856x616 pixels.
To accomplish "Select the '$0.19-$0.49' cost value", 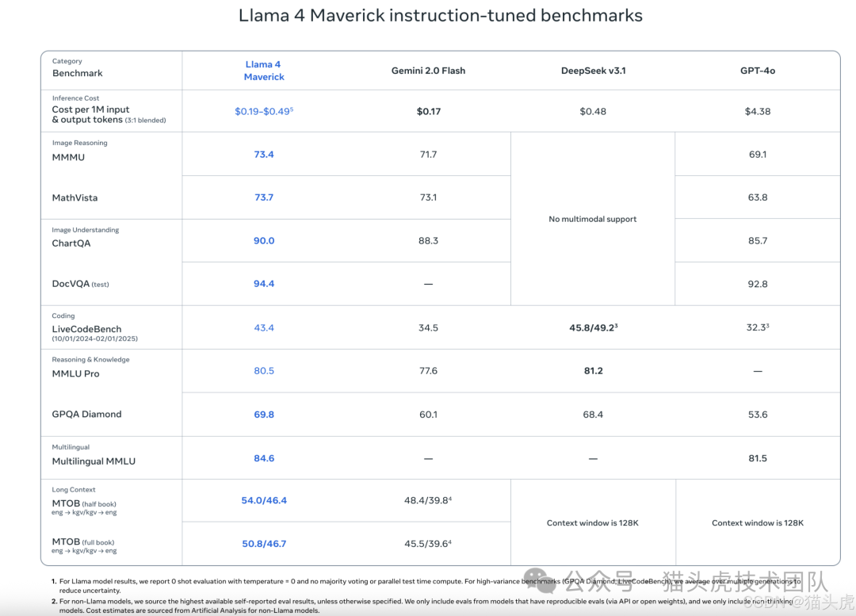I will pos(264,112).
